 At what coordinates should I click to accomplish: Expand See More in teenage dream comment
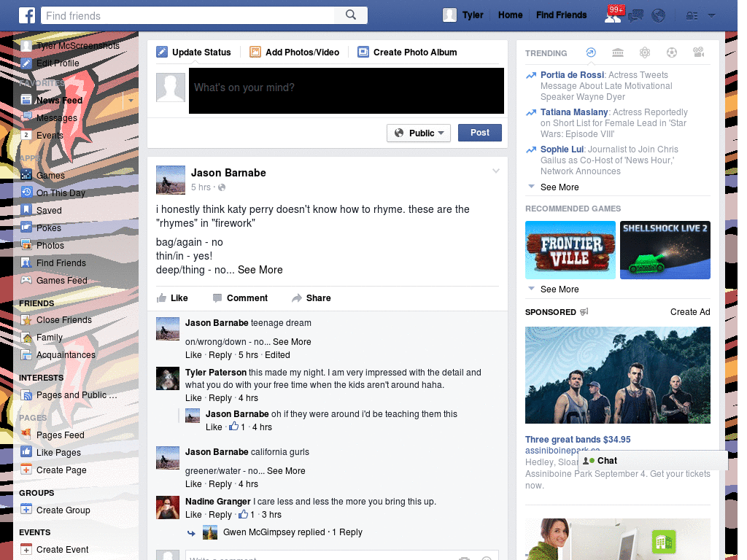tap(292, 342)
